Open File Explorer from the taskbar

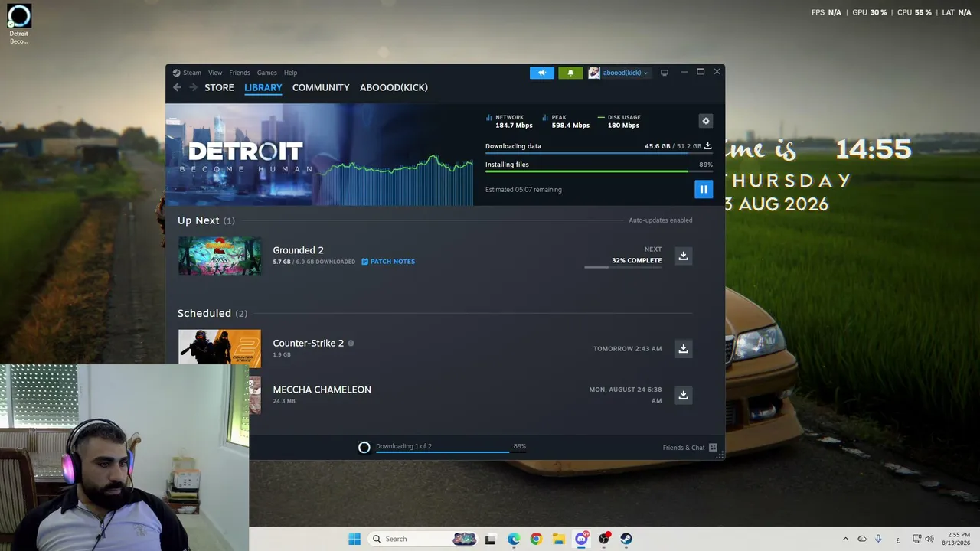click(x=559, y=539)
